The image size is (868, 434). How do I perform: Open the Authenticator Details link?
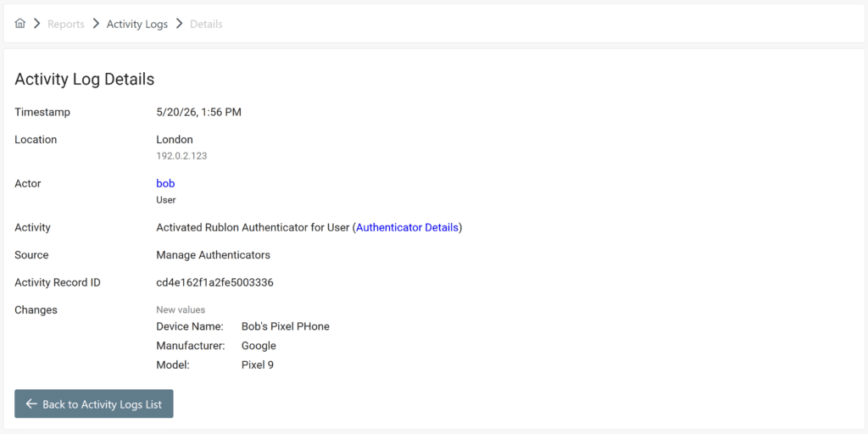coord(408,227)
